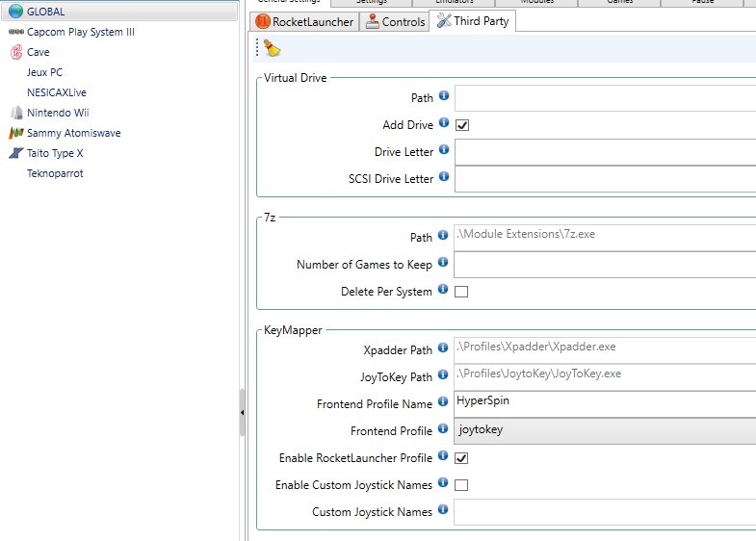The image size is (756, 541).
Task: Click the info icon beside Delete Per System
Action: 443,289
